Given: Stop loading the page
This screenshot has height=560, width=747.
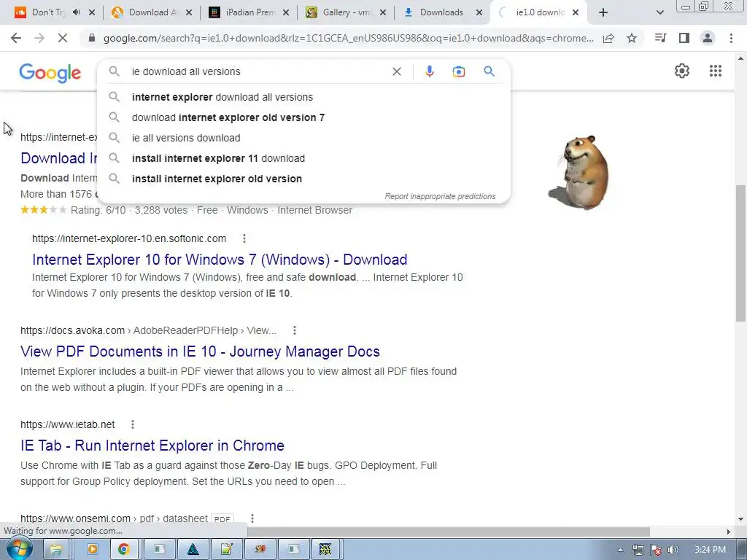Looking at the screenshot, I should (63, 38).
